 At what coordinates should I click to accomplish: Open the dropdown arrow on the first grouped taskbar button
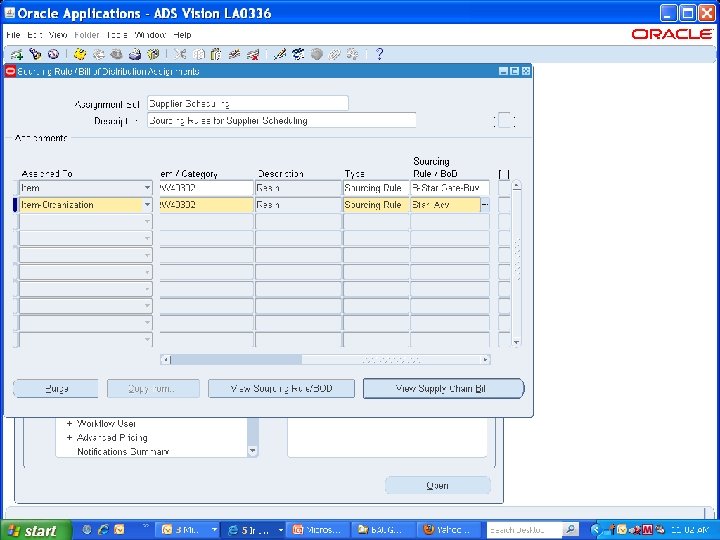tap(214, 530)
